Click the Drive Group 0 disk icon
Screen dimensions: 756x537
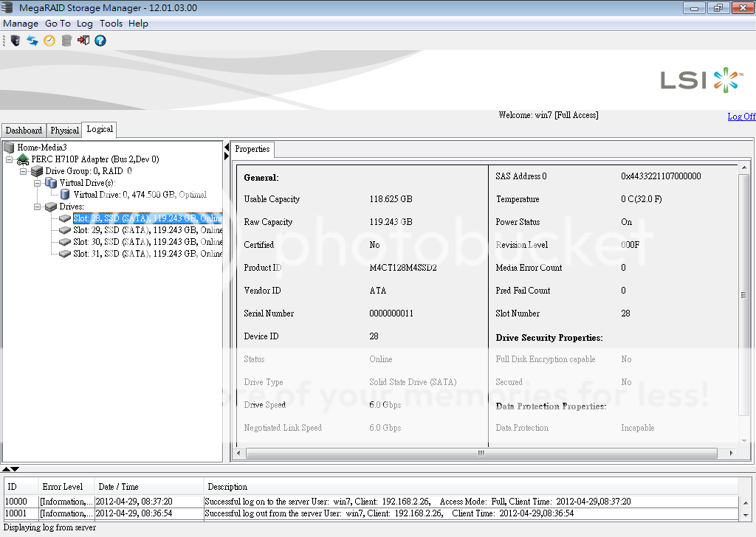(x=37, y=171)
